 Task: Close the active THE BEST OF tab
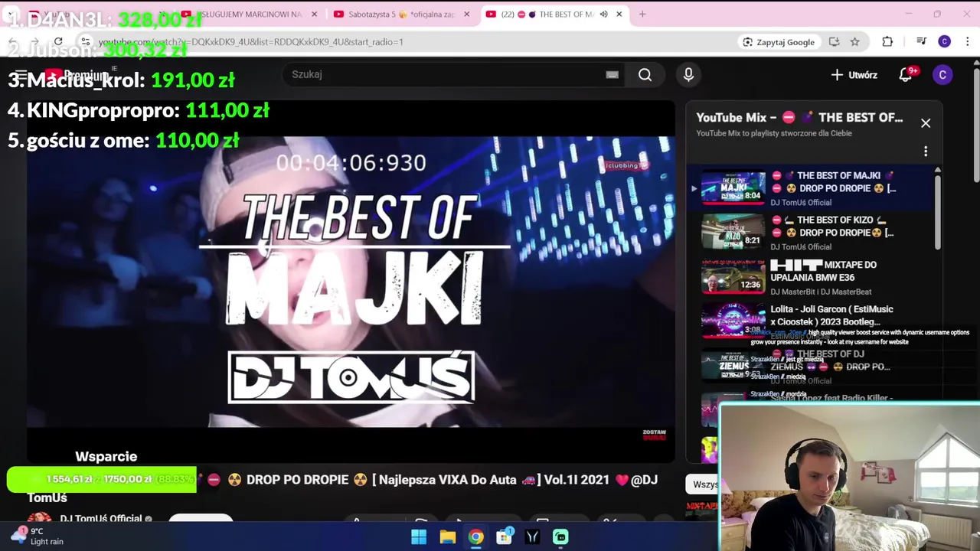[x=619, y=14]
